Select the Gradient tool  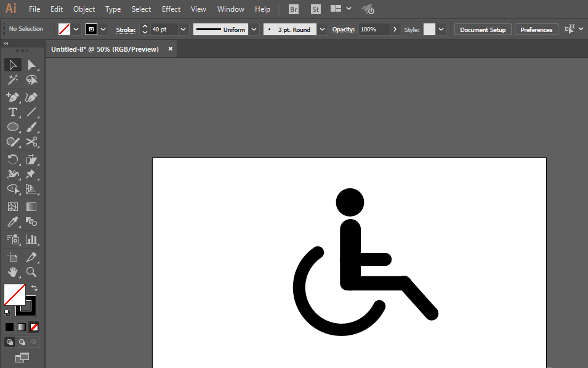click(31, 207)
